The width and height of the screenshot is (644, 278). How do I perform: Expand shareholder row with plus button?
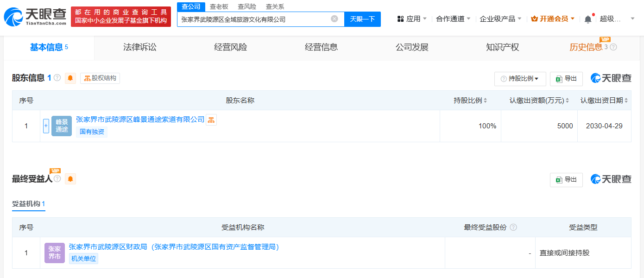[x=46, y=126]
